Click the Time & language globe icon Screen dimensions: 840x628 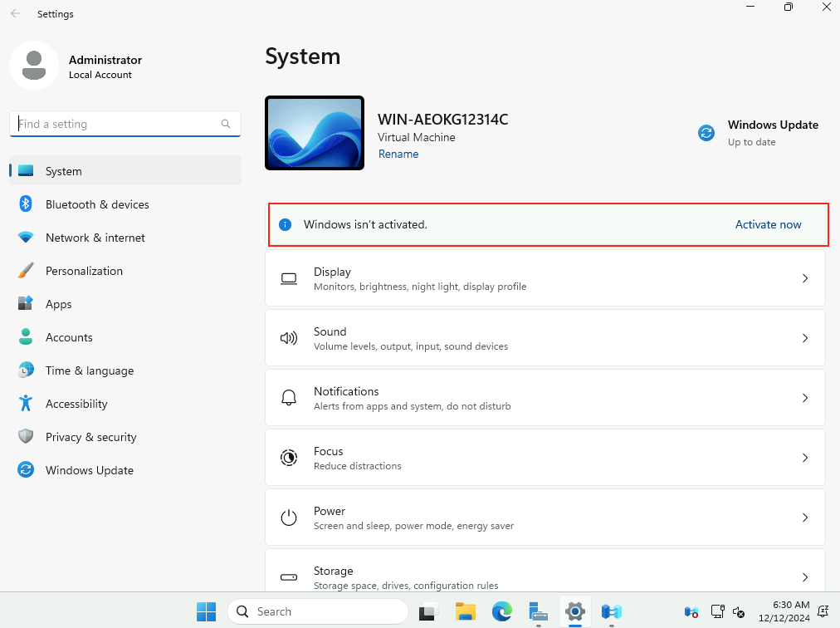pyautogui.click(x=26, y=370)
